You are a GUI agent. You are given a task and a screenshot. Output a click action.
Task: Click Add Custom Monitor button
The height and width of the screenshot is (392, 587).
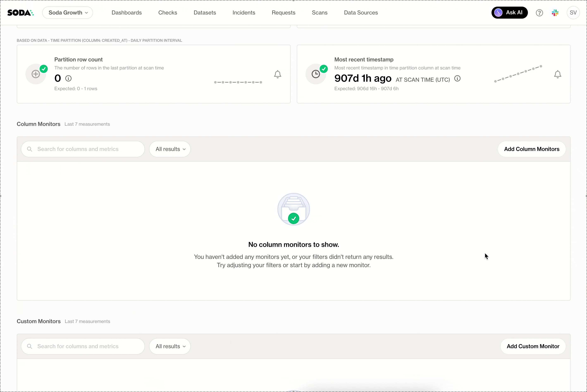pos(533,347)
